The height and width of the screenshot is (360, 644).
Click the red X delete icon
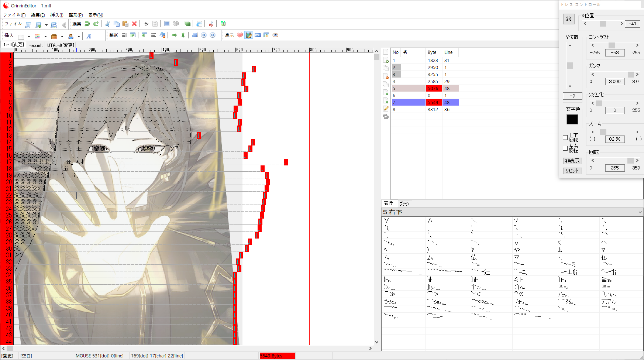click(x=134, y=24)
